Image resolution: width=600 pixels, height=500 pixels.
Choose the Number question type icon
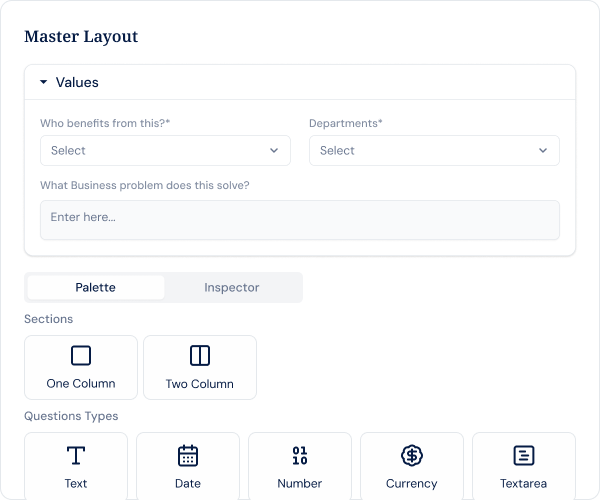pos(300,455)
